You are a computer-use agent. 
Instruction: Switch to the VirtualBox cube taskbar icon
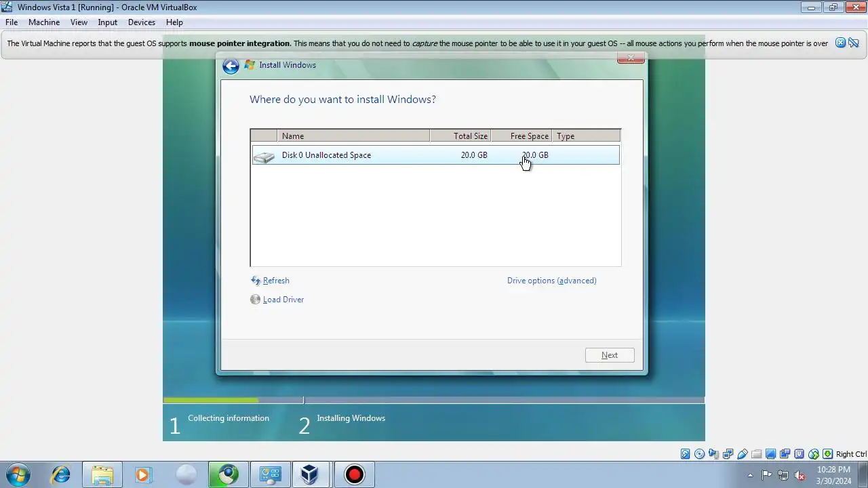[311, 474]
